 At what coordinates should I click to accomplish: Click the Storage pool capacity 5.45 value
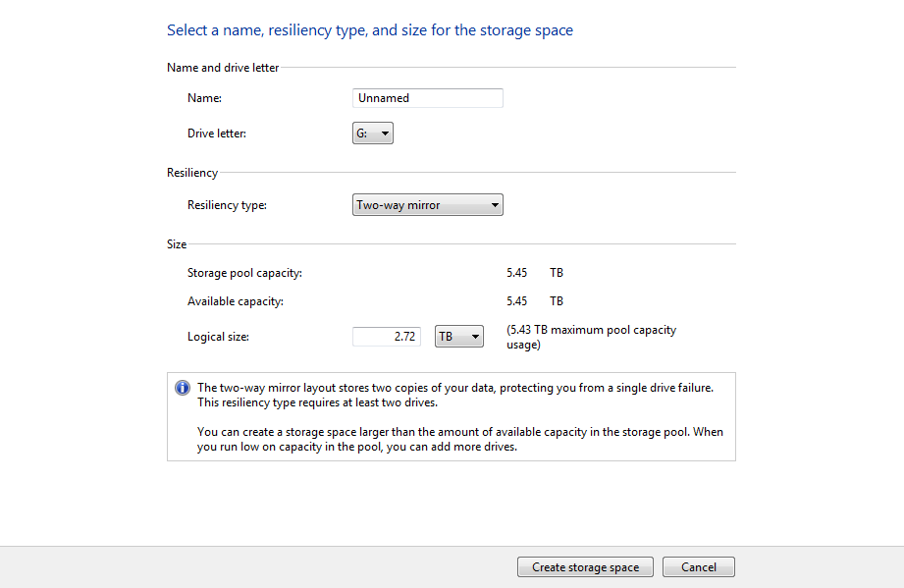[516, 273]
